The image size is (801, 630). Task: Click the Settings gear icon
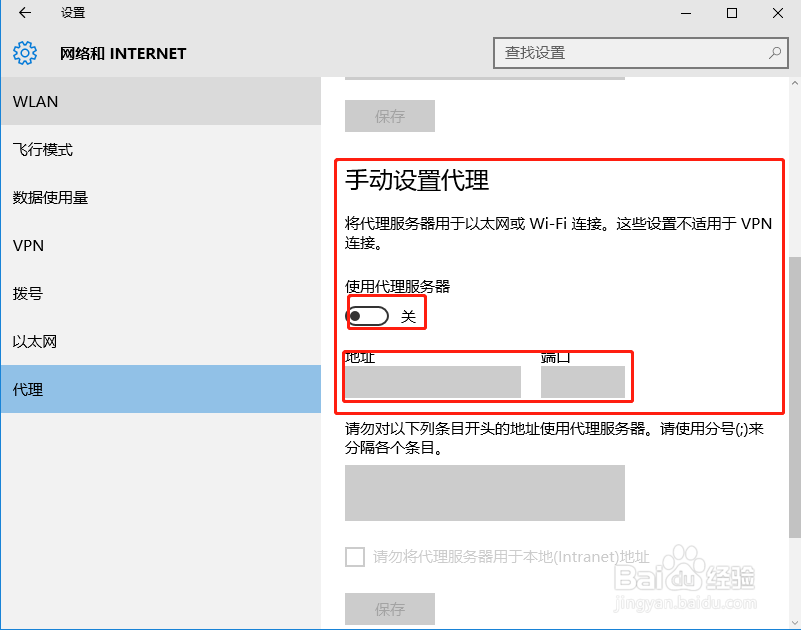pyautogui.click(x=24, y=52)
